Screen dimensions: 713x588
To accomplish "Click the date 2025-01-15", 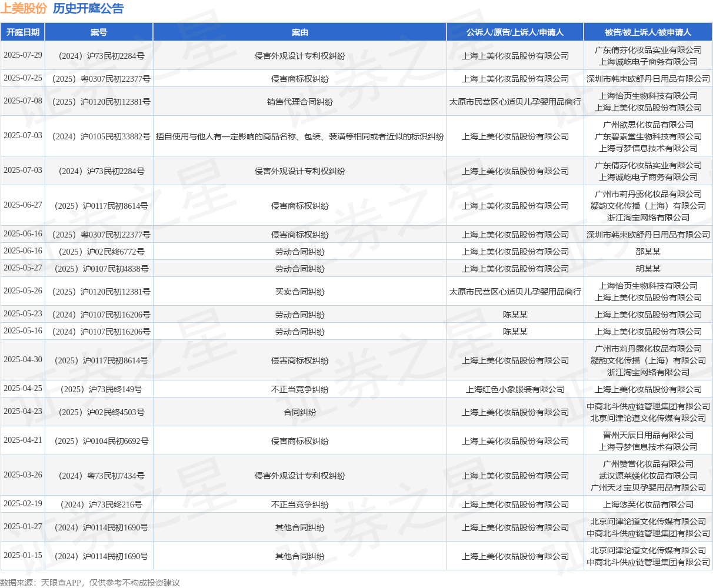I will coord(23,555).
